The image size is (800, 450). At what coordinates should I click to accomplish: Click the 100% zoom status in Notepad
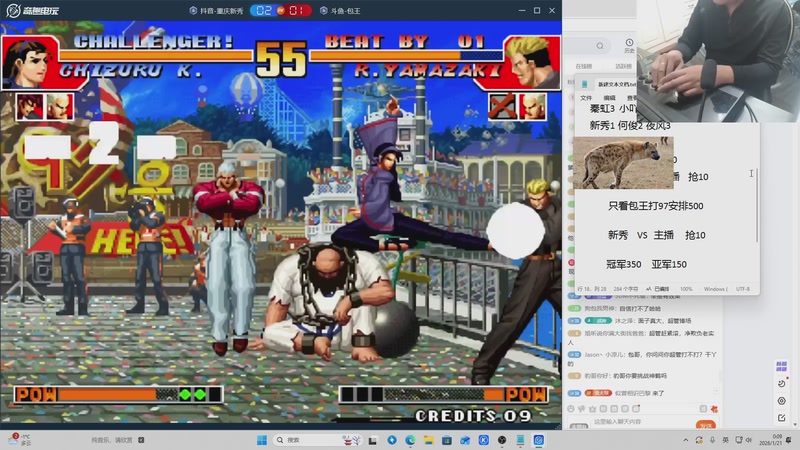tap(686, 289)
